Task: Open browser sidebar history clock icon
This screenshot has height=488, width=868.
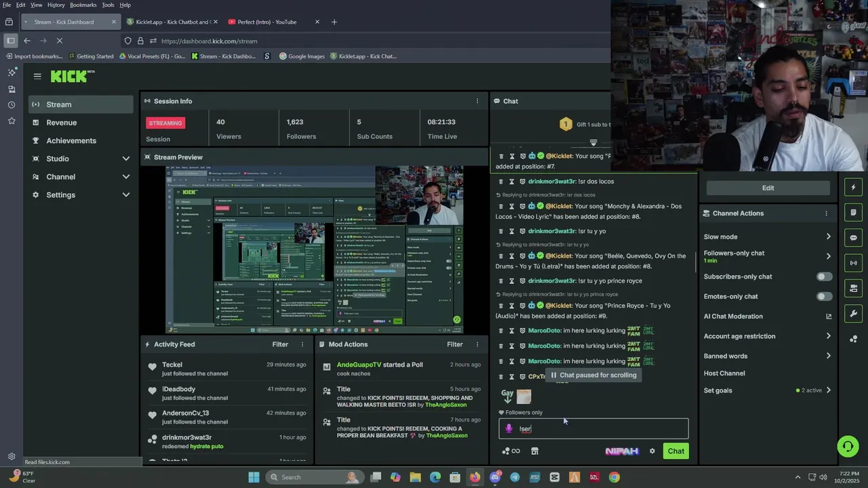Action: (x=11, y=105)
